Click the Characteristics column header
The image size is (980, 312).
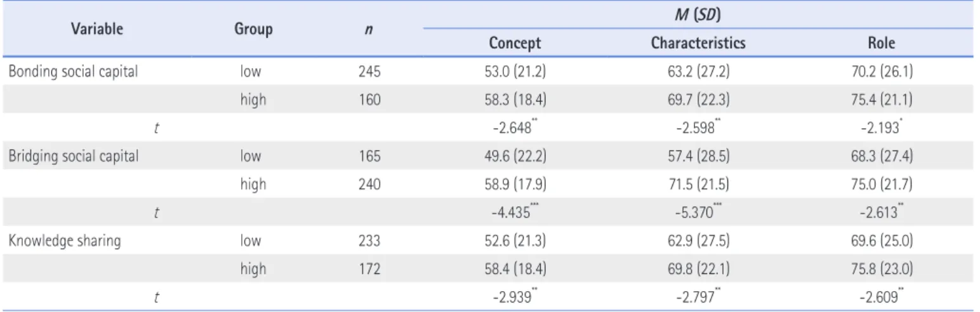click(x=698, y=45)
